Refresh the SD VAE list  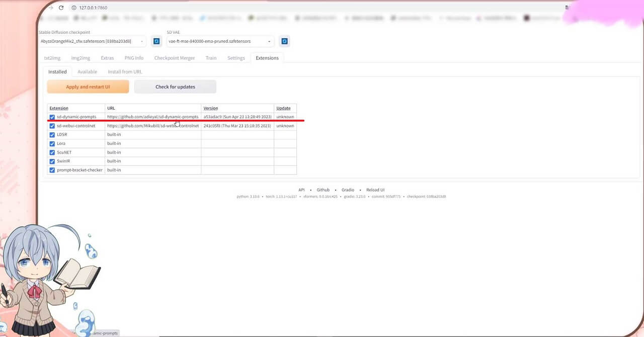tap(285, 41)
